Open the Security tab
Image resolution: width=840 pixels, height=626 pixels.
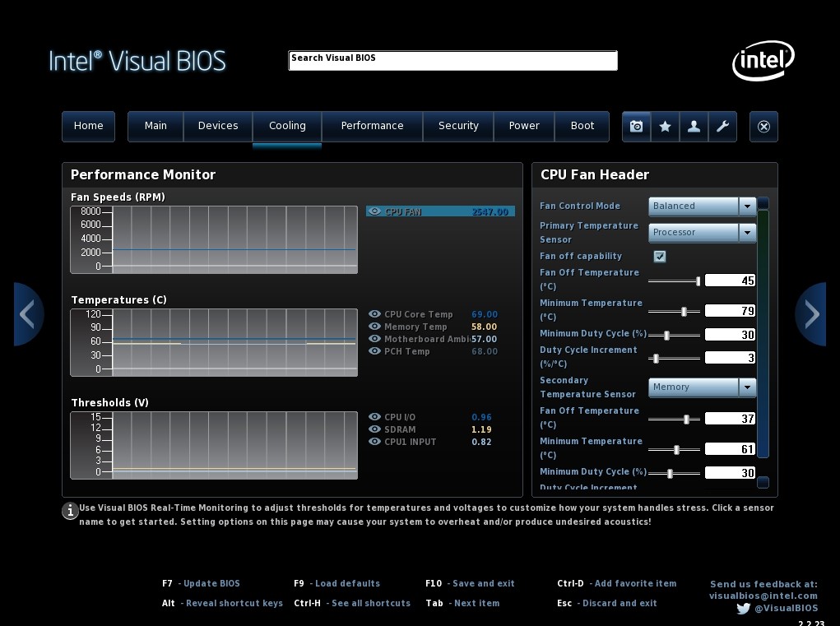pos(458,126)
